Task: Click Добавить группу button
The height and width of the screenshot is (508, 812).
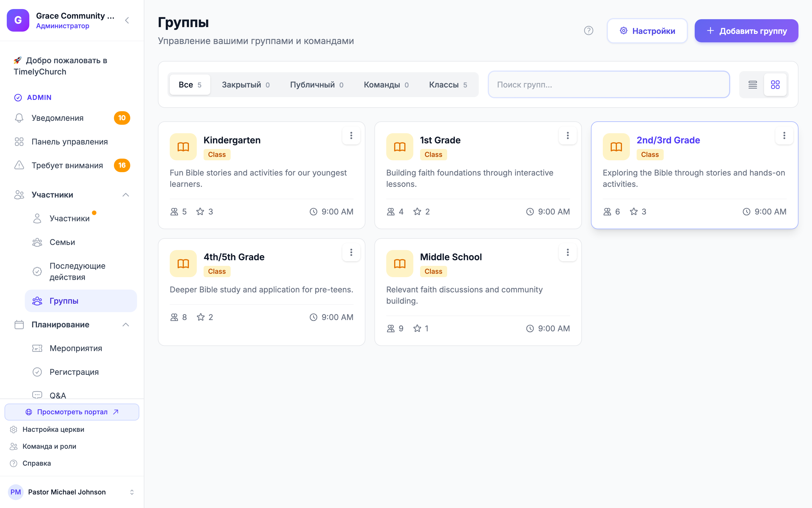Action: coord(746,31)
